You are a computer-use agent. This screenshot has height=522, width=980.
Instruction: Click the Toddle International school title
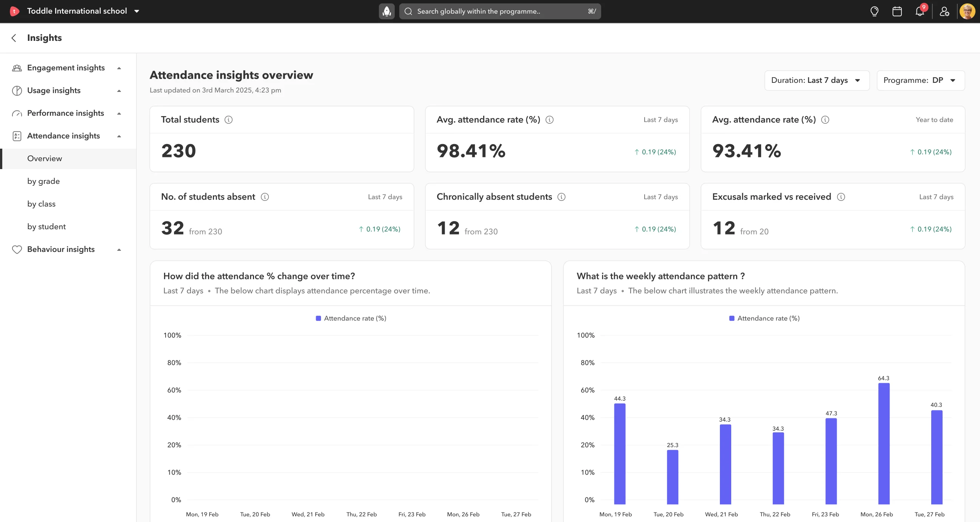pyautogui.click(x=77, y=11)
